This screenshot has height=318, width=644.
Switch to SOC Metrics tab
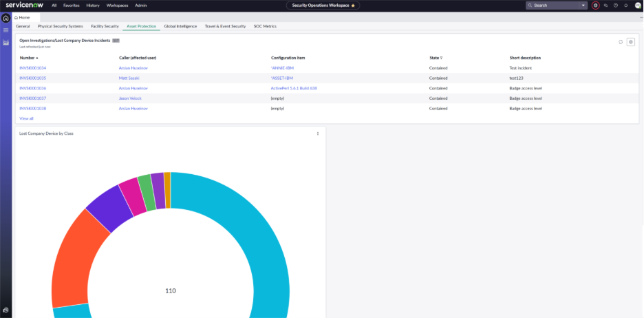click(x=265, y=26)
